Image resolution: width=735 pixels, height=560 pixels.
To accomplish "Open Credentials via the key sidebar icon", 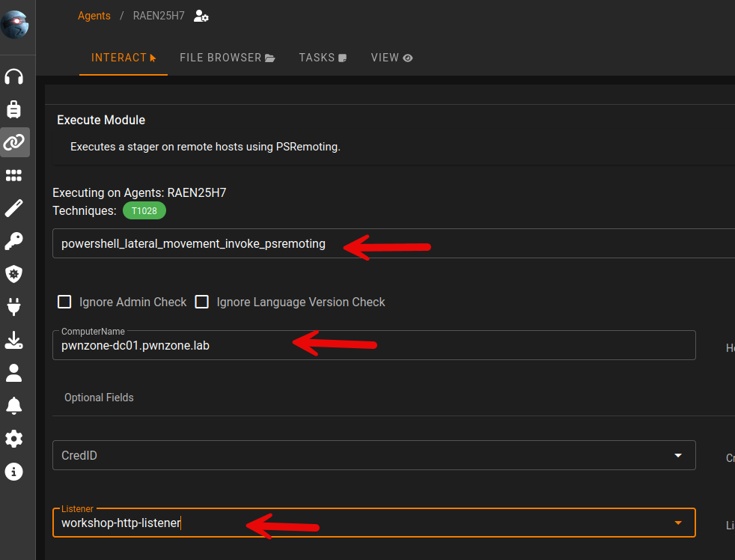I will tap(14, 241).
